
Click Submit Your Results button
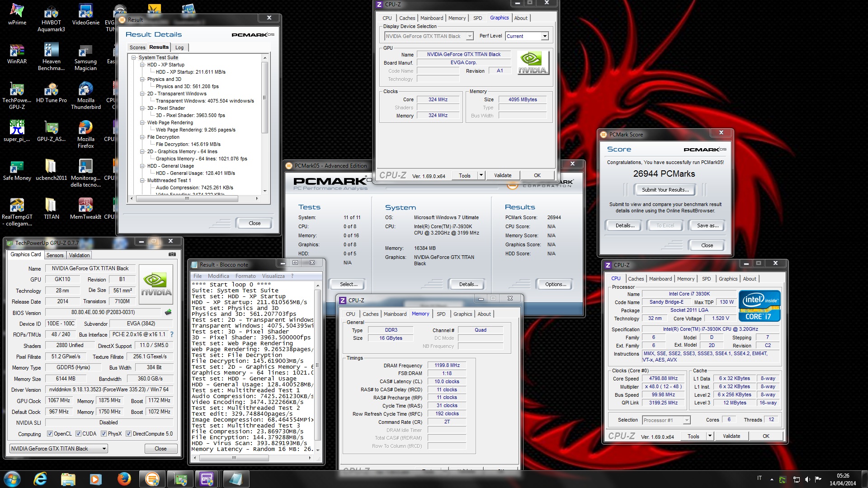click(665, 190)
